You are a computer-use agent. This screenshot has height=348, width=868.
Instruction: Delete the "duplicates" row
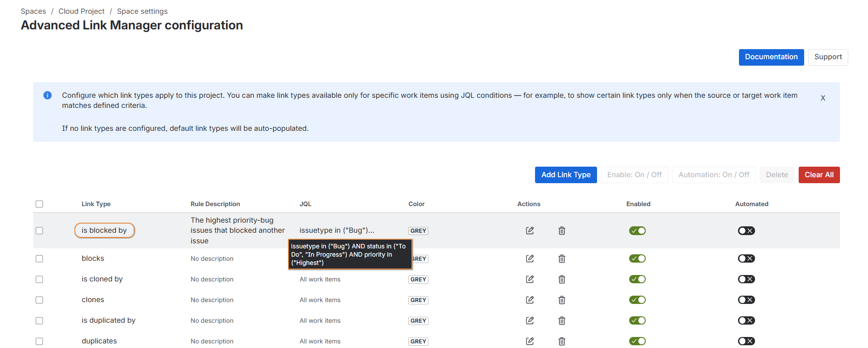(562, 341)
